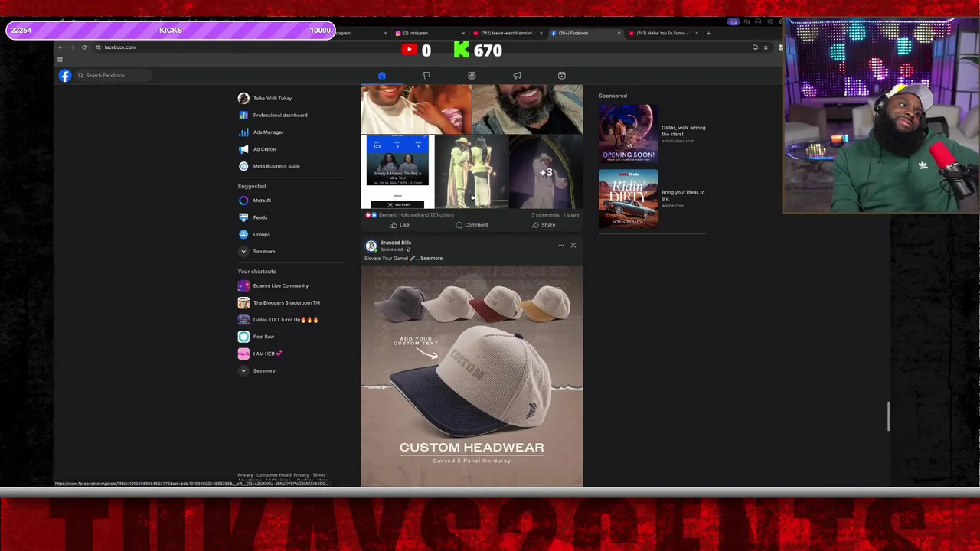Open Professional dashboard link
Screen dimensions: 980x551
coord(280,115)
